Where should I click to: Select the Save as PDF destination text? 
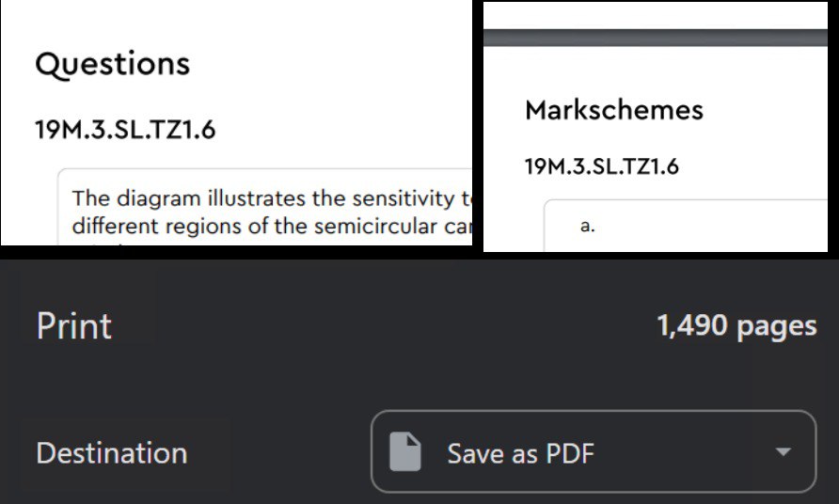(x=520, y=453)
